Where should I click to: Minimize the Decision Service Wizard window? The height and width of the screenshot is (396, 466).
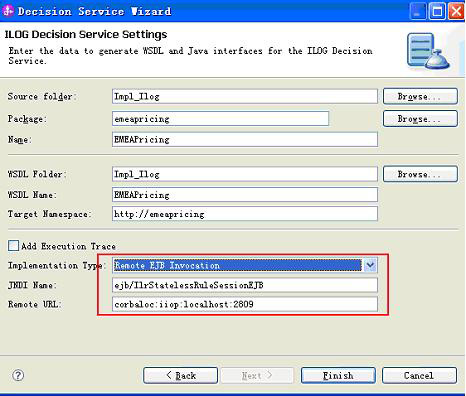point(418,11)
